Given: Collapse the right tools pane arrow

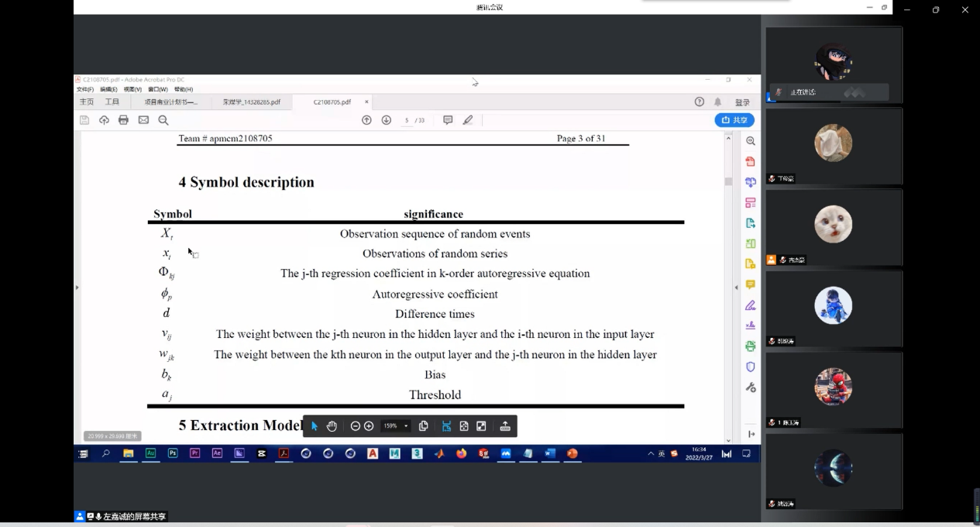Looking at the screenshot, I should tap(736, 288).
